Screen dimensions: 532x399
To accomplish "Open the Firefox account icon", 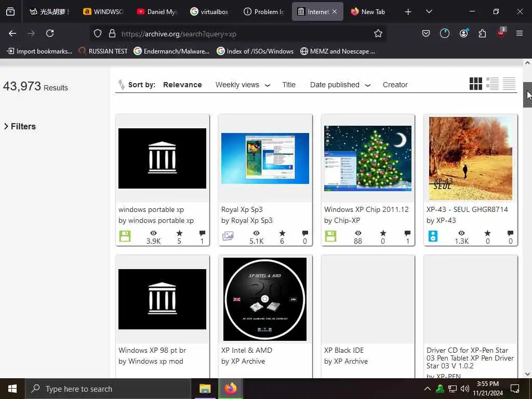I will [x=463, y=33].
